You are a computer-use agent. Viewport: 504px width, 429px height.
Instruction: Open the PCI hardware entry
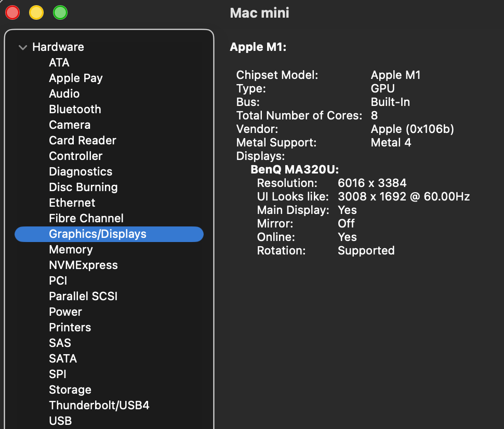tap(58, 280)
